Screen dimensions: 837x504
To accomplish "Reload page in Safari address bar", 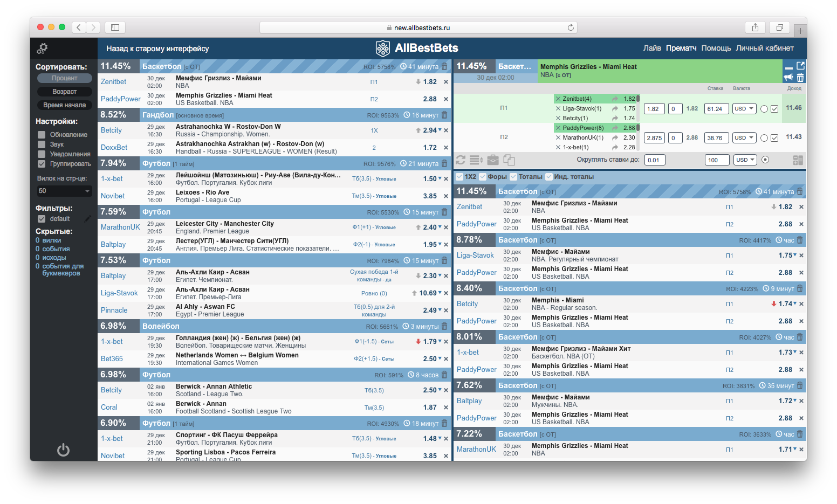I will [x=571, y=27].
